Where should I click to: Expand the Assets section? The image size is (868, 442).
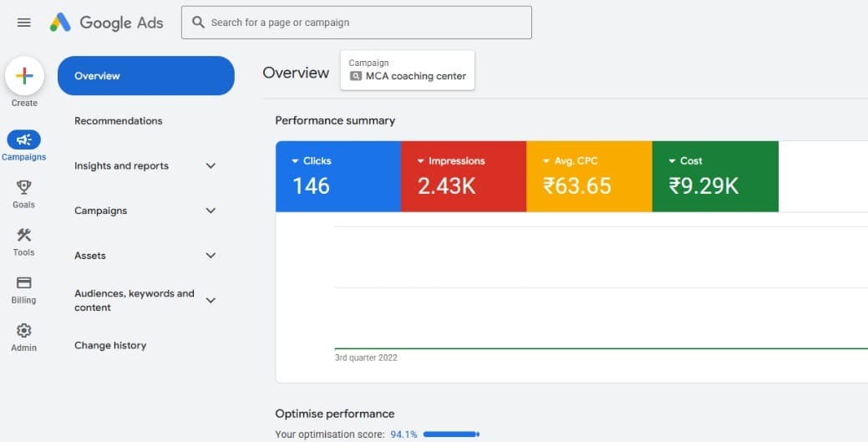211,256
